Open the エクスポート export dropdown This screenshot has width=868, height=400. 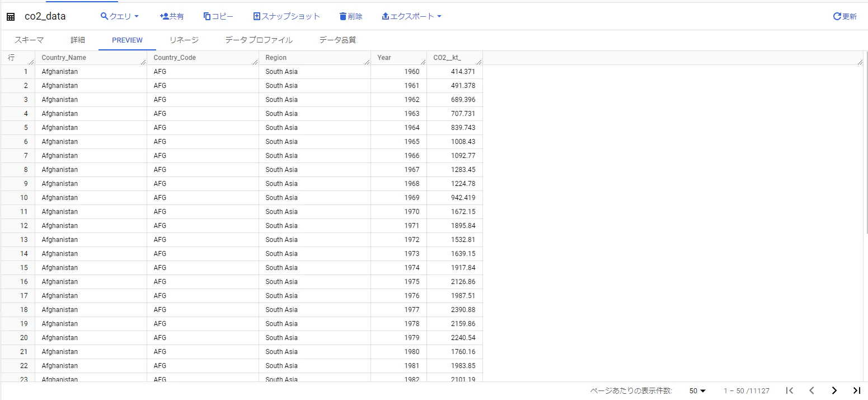(x=412, y=16)
